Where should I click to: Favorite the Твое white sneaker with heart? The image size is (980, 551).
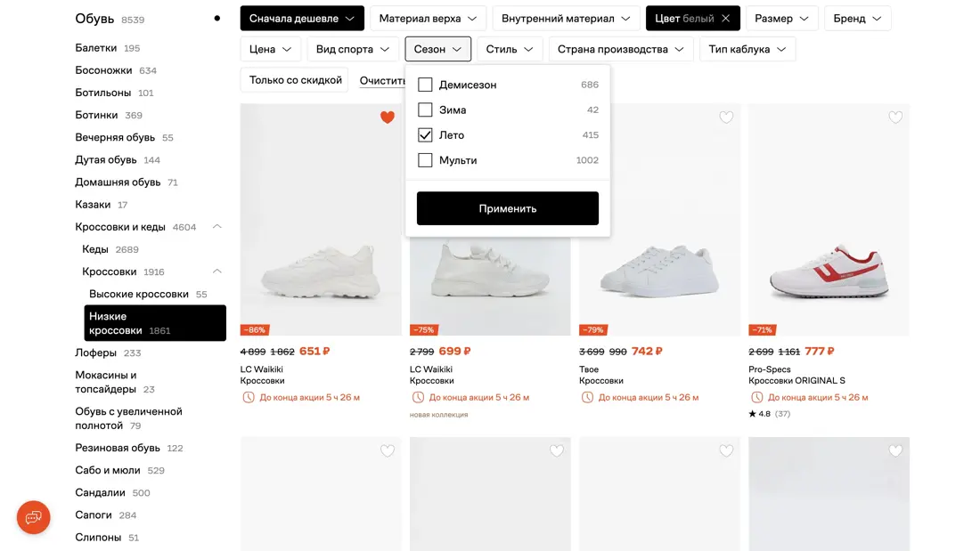[x=726, y=117]
